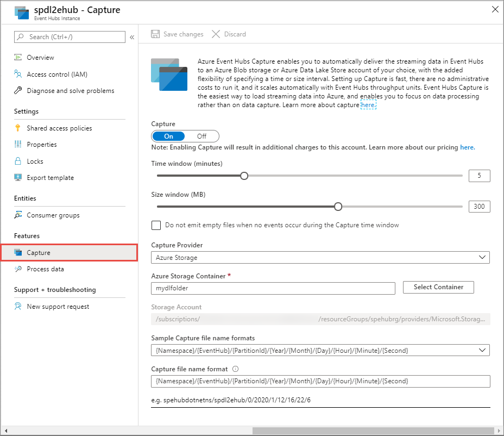Follow 'here' link about capture
504x436 pixels.
point(368,105)
